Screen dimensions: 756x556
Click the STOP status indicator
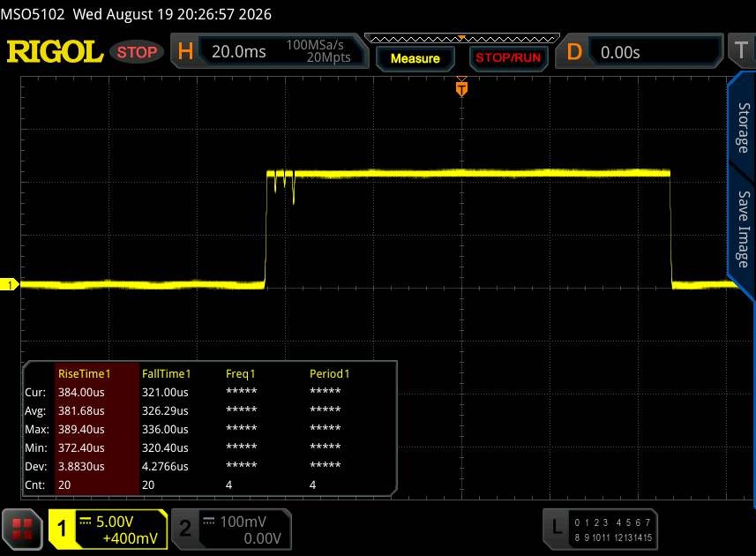[137, 51]
